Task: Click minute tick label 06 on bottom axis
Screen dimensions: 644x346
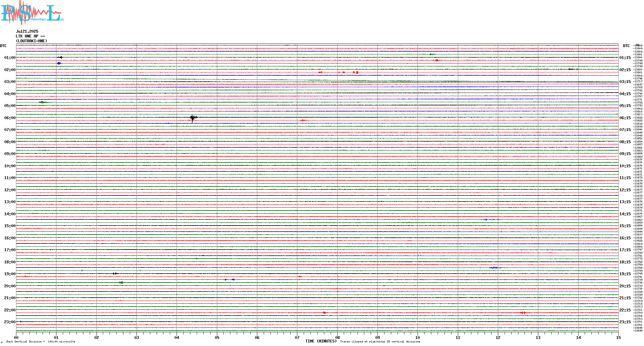Action: pyautogui.click(x=257, y=337)
